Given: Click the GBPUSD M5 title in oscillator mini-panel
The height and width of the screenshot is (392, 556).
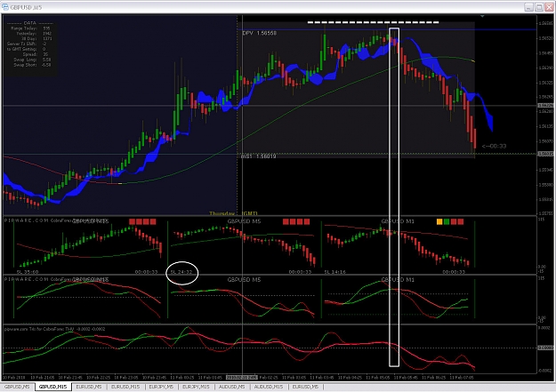Looking at the screenshot, I should pyautogui.click(x=244, y=280).
